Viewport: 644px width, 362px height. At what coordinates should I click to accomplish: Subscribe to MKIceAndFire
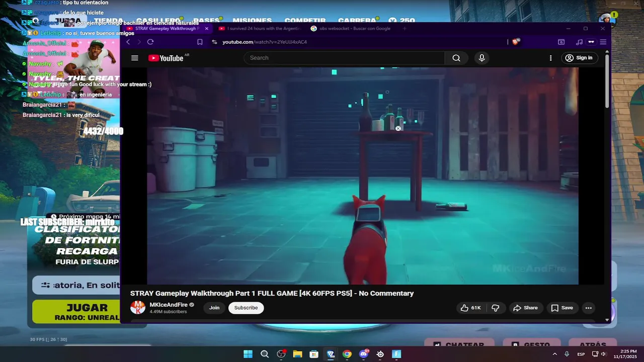pyautogui.click(x=246, y=308)
